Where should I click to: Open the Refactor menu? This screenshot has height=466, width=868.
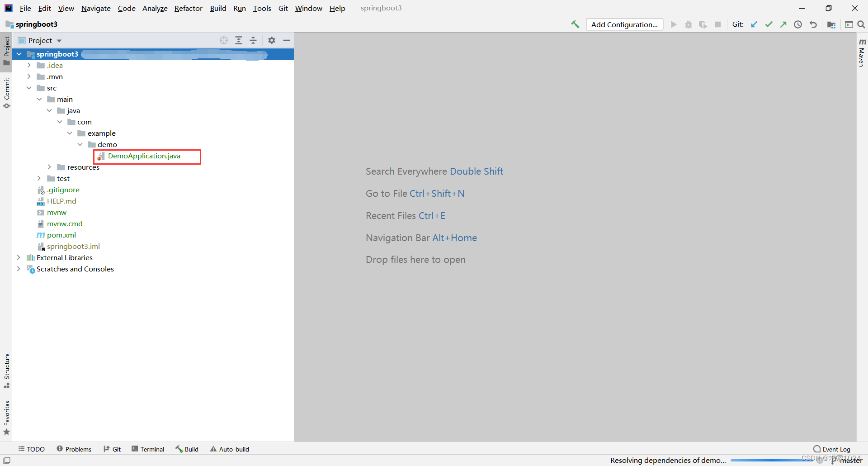coord(188,8)
